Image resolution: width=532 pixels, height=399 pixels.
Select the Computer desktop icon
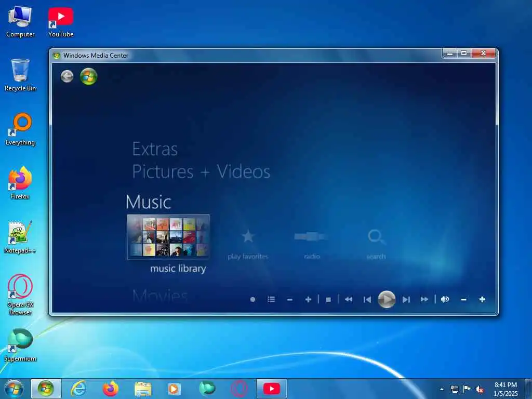pos(20,21)
